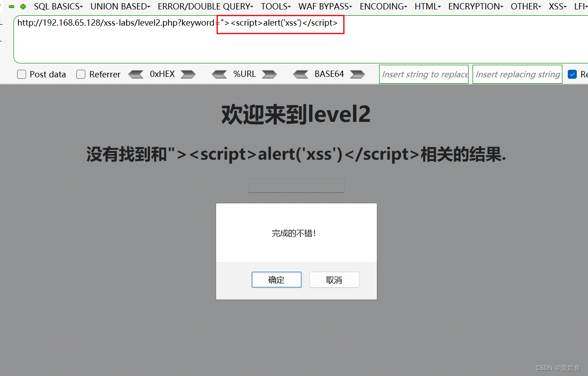Image resolution: width=588 pixels, height=376 pixels.
Task: Open the UNION BASED dropdown menu
Action: tap(120, 6)
